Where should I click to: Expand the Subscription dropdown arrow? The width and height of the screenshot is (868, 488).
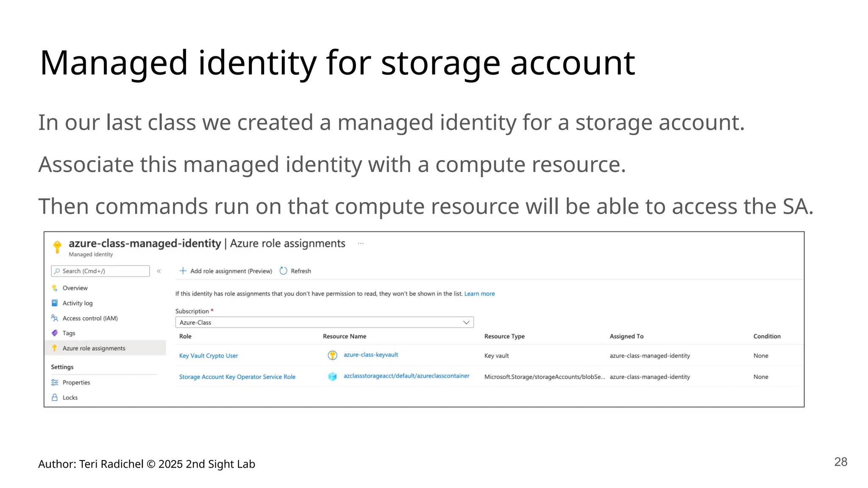pos(466,322)
